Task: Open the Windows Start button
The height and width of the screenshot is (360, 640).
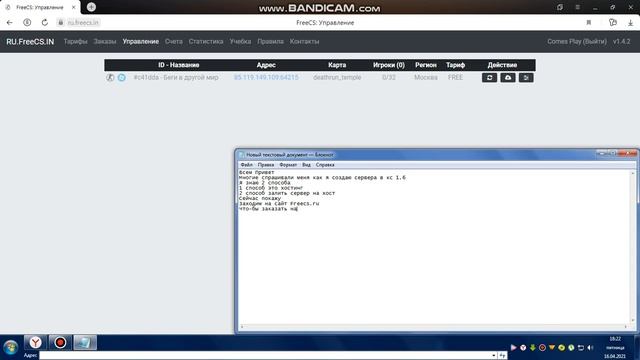Action: [x=11, y=347]
